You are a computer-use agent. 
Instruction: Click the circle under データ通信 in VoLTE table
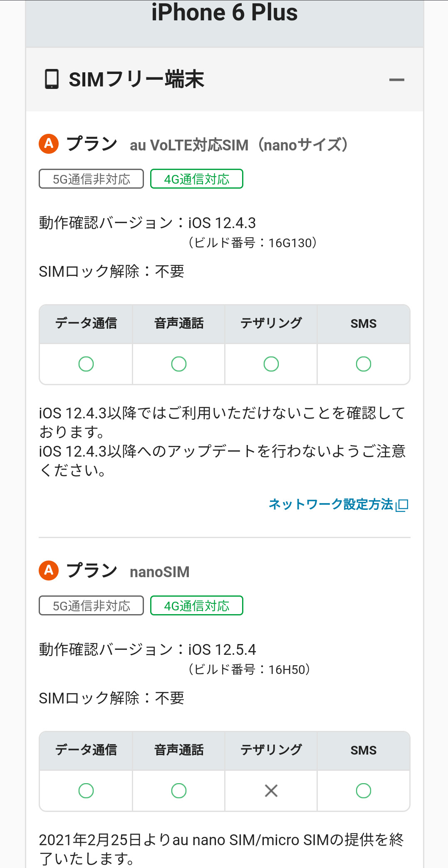(86, 364)
